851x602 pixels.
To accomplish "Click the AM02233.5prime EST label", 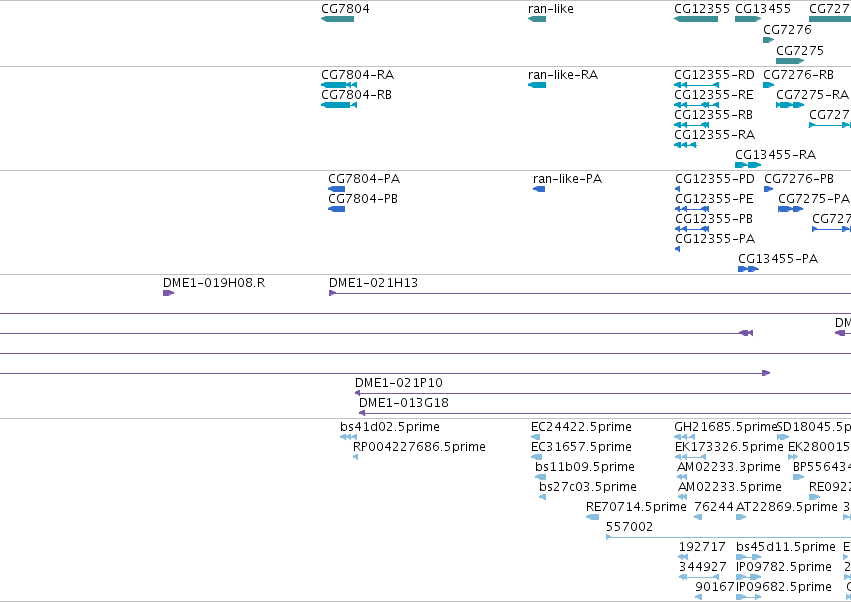I will point(729,486).
